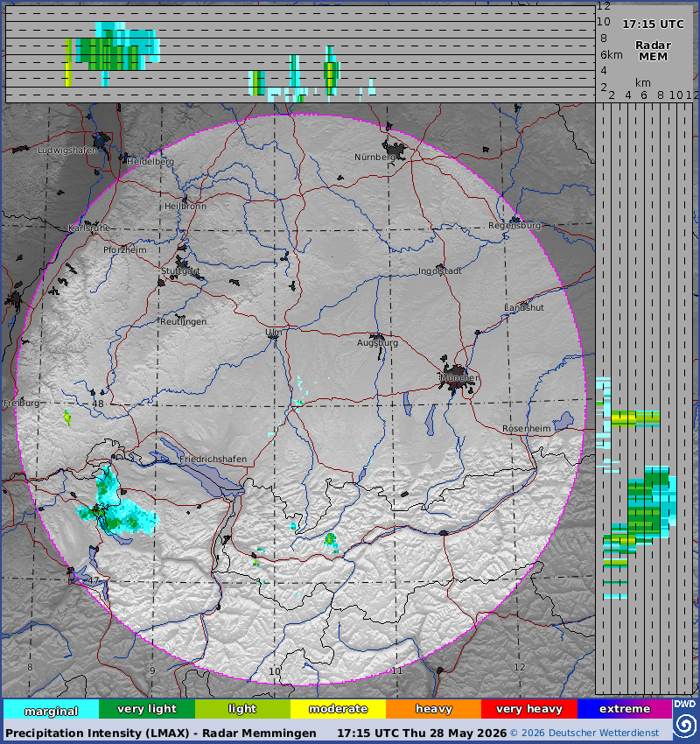Click the Regensburg city marker
700x744 pixels.
coord(515,220)
